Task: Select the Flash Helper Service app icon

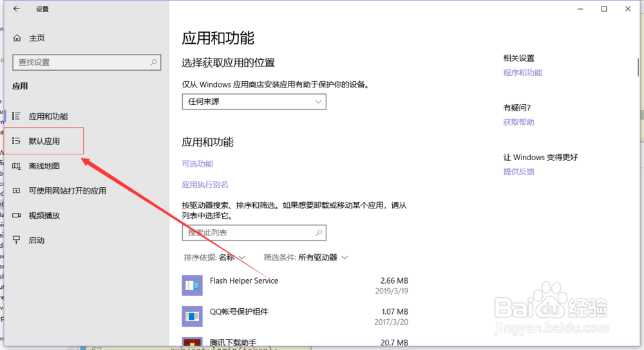Action: (x=192, y=286)
